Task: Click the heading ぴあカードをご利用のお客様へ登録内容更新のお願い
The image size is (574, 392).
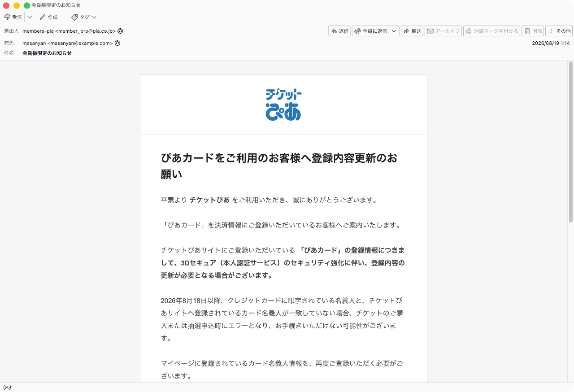Action: click(279, 166)
